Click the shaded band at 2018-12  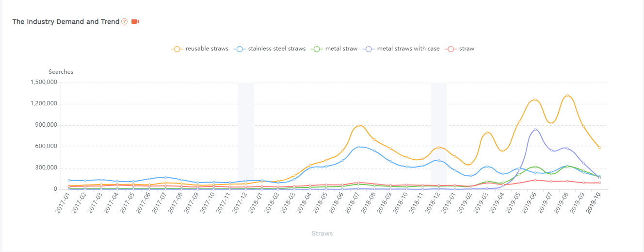pos(438,136)
